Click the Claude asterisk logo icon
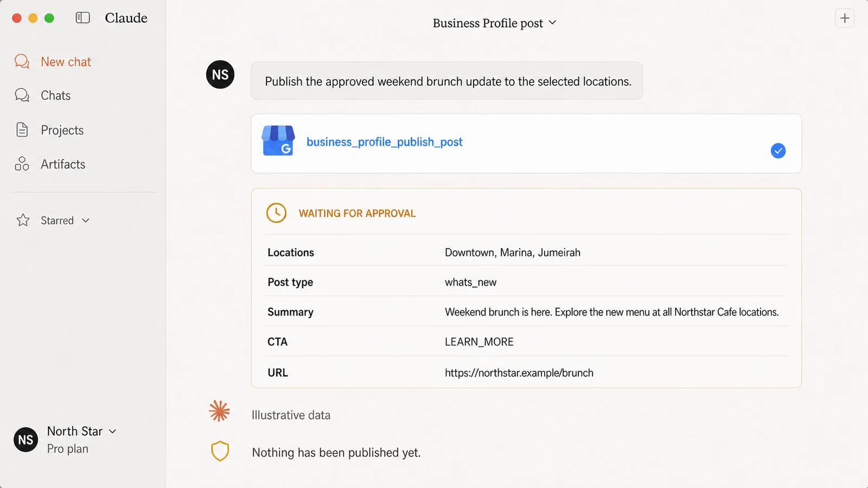Image resolution: width=868 pixels, height=488 pixels. tap(219, 411)
